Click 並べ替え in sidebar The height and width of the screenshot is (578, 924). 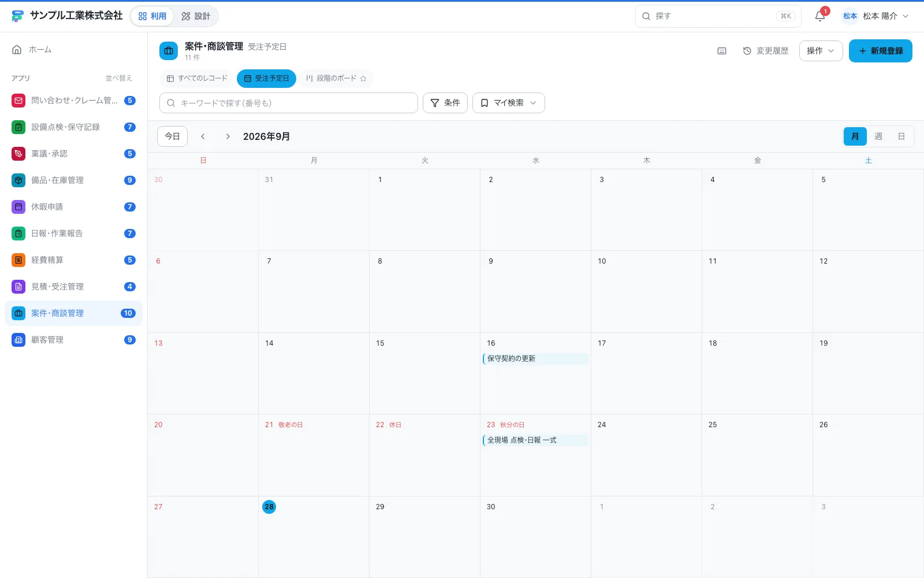click(118, 78)
